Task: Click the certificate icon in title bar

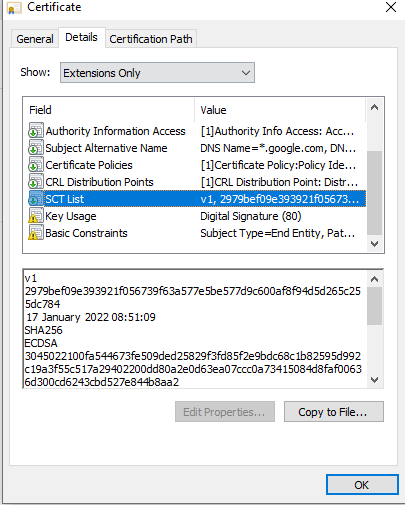Action: coord(14,8)
